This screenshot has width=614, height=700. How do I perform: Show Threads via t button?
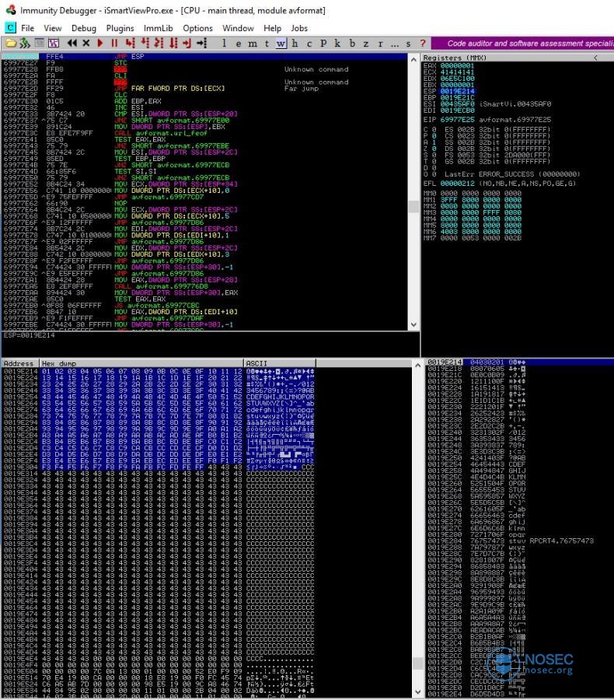(x=267, y=44)
